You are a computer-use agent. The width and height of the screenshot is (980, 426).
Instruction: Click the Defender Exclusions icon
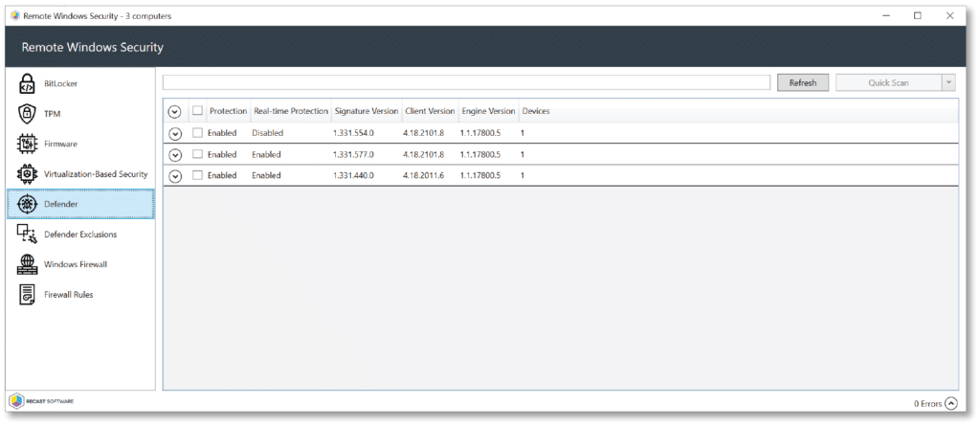[x=27, y=234]
